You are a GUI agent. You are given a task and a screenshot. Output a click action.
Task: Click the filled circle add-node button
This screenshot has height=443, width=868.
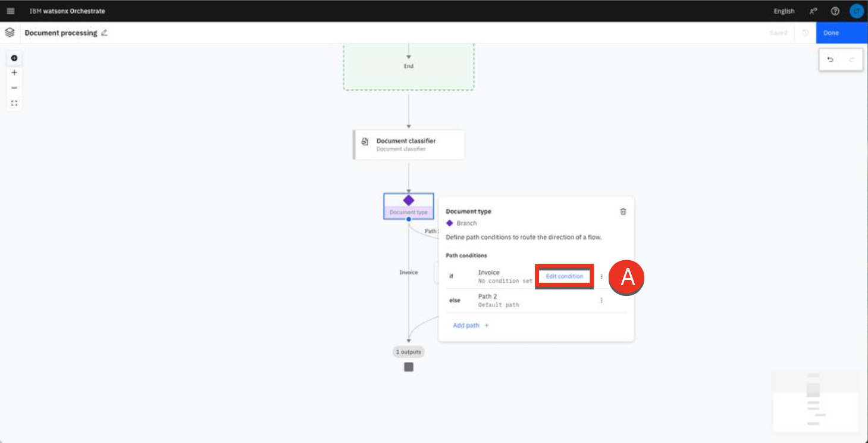pos(14,58)
